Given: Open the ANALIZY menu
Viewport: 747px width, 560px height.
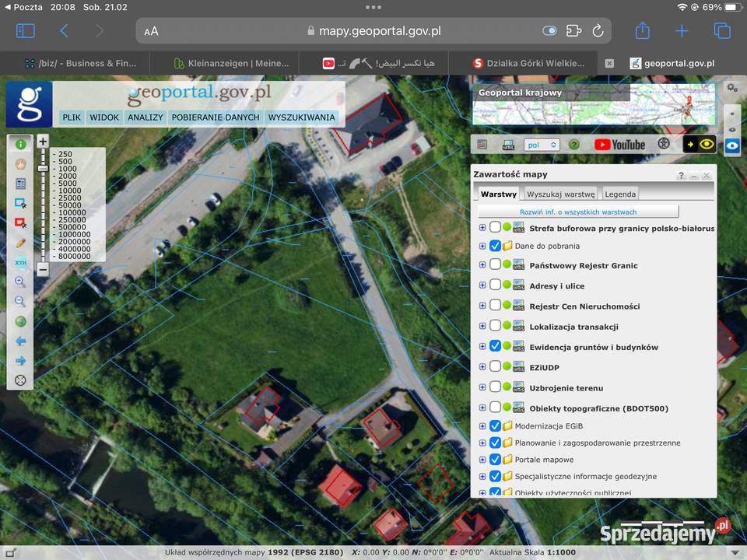Looking at the screenshot, I should click(146, 117).
